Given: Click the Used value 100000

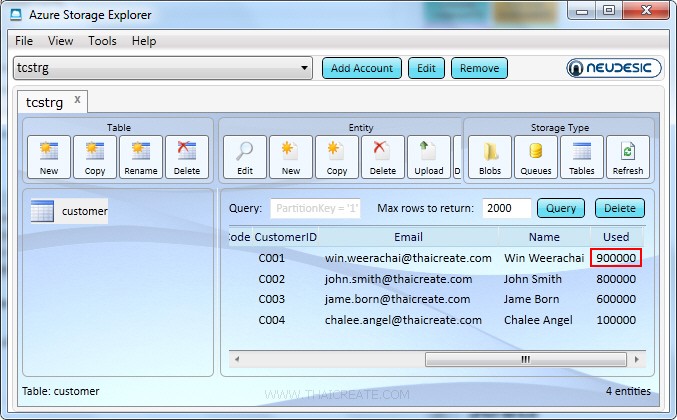Looking at the screenshot, I should (x=616, y=320).
